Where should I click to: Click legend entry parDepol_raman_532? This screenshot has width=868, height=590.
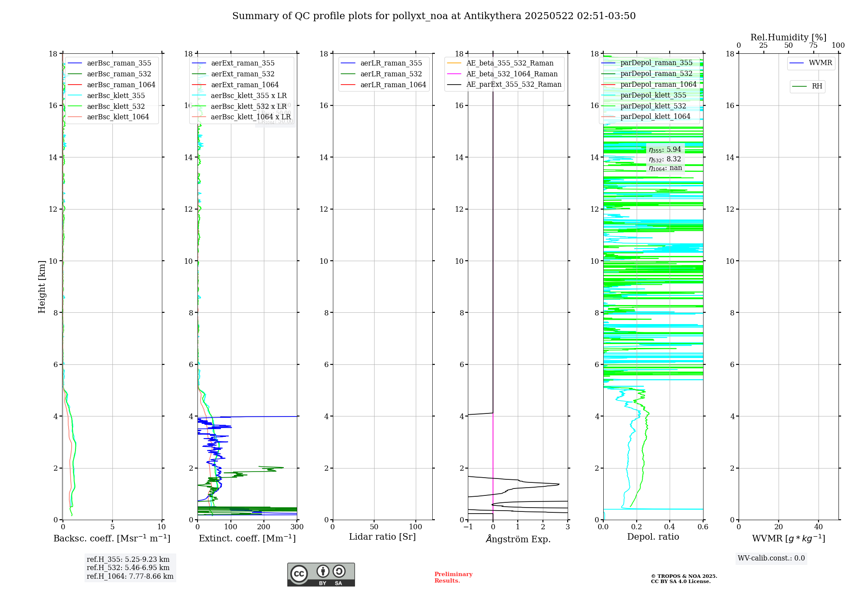(648, 74)
